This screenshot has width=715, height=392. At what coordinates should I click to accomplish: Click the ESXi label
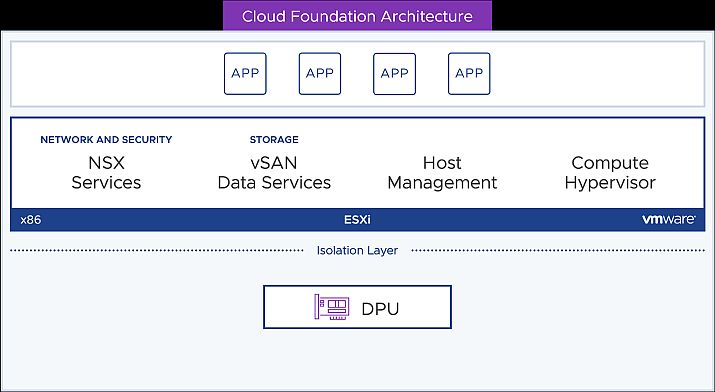(x=357, y=220)
